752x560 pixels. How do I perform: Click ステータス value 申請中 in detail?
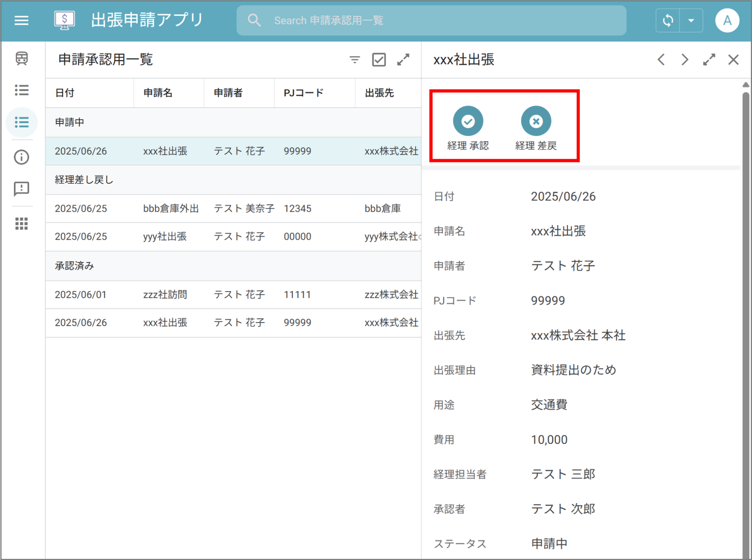pyautogui.click(x=549, y=544)
